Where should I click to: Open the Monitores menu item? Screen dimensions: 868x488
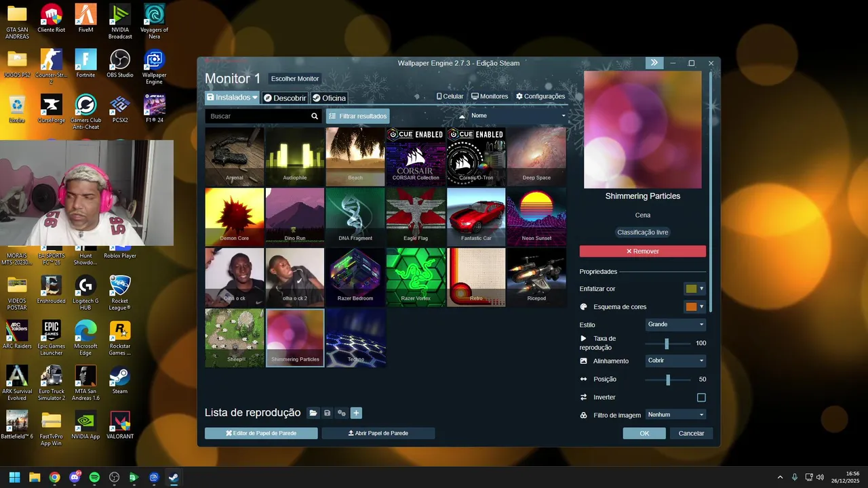[x=490, y=96]
